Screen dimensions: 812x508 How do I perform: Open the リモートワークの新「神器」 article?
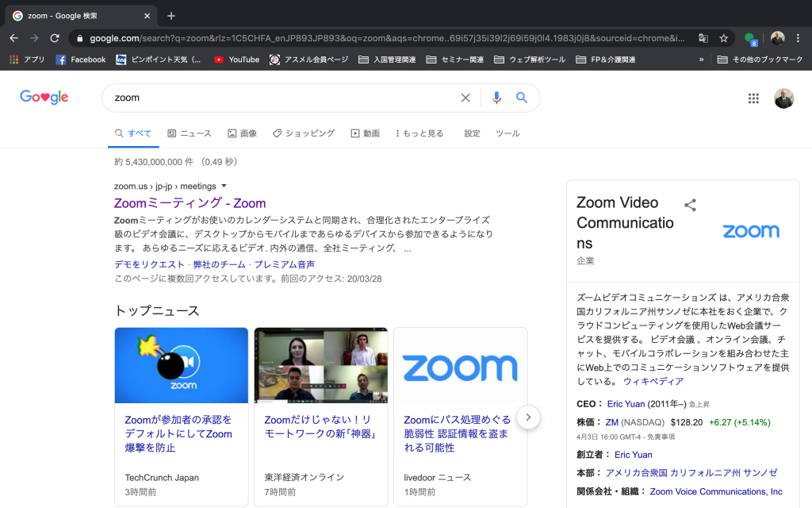click(320, 426)
